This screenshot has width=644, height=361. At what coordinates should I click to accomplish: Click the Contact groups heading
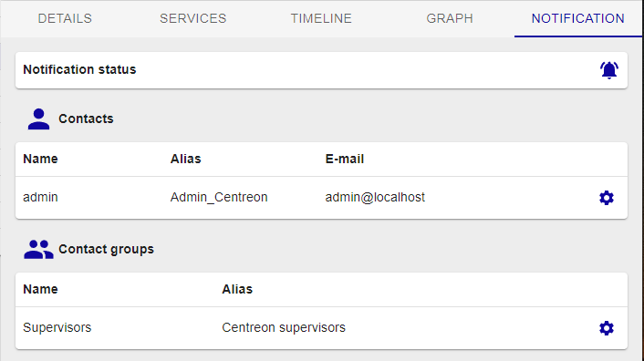pyautogui.click(x=107, y=249)
